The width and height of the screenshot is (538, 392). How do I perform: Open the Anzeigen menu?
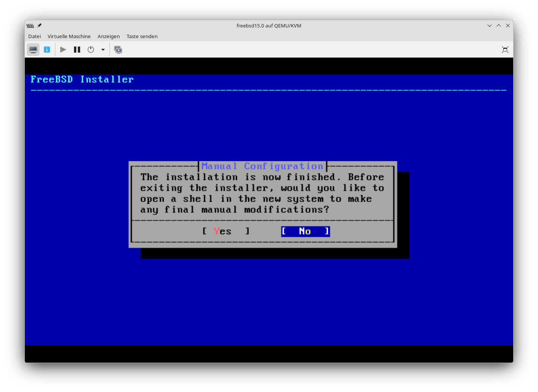tap(108, 37)
